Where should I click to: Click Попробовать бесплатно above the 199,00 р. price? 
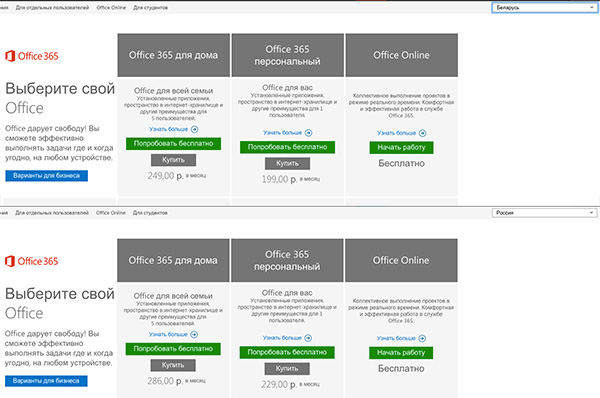click(287, 147)
